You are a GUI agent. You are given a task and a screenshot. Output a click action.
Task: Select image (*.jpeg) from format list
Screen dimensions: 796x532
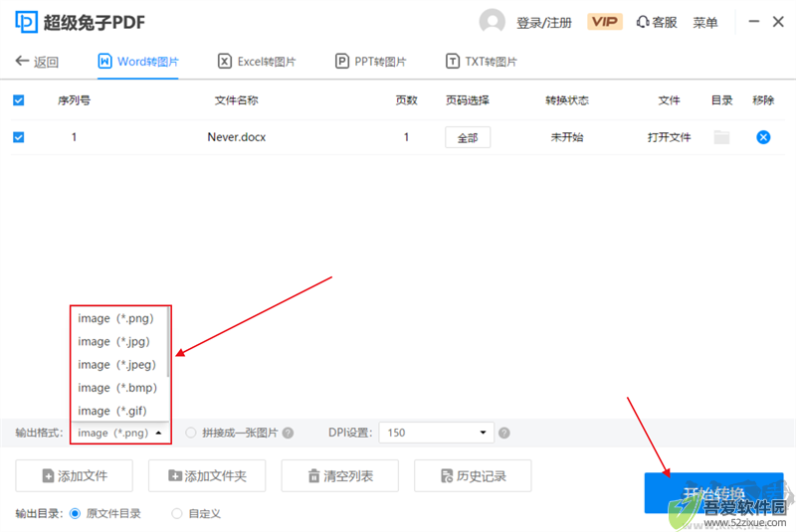pyautogui.click(x=118, y=365)
